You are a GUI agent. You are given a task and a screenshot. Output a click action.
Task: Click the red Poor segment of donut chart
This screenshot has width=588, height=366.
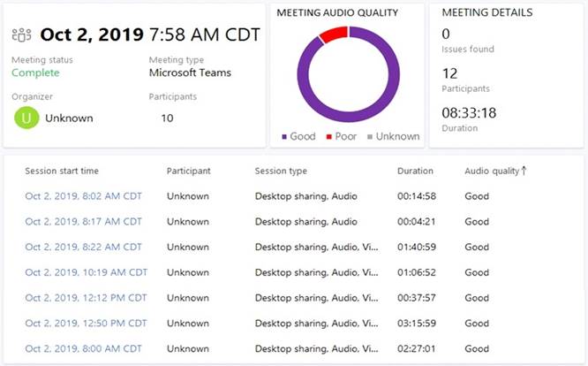pyautogui.click(x=334, y=34)
